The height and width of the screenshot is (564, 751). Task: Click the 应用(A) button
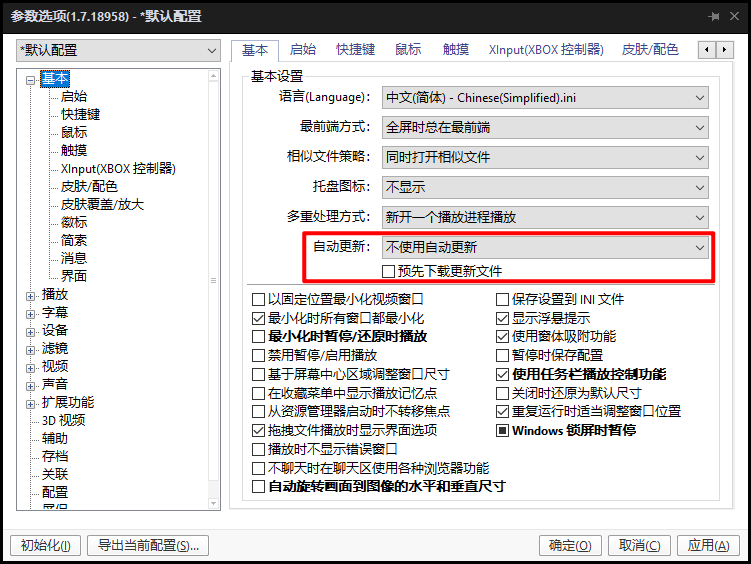click(708, 545)
